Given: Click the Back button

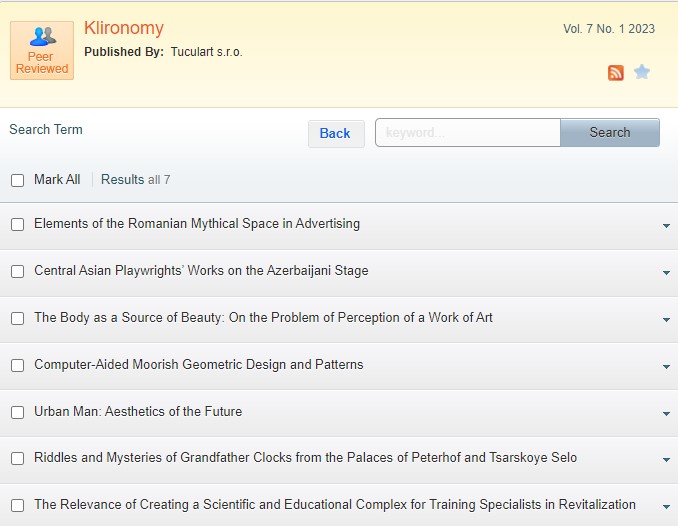Looking at the screenshot, I should [x=335, y=133].
